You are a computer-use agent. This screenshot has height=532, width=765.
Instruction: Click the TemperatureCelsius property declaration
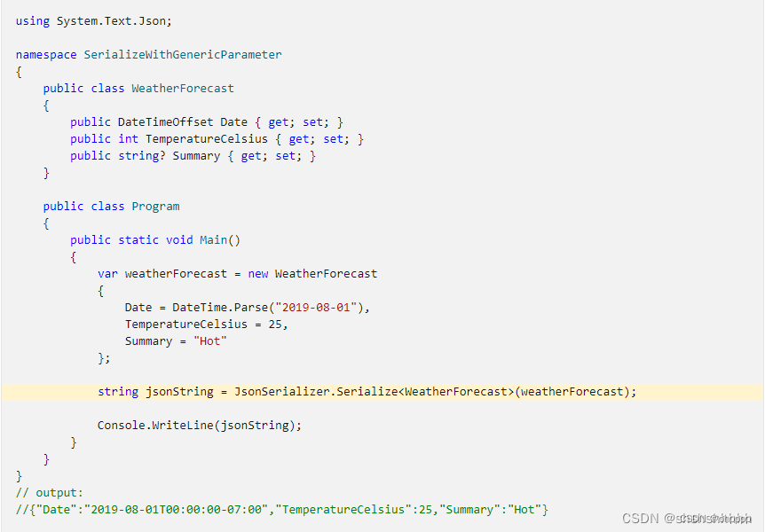[x=217, y=139]
